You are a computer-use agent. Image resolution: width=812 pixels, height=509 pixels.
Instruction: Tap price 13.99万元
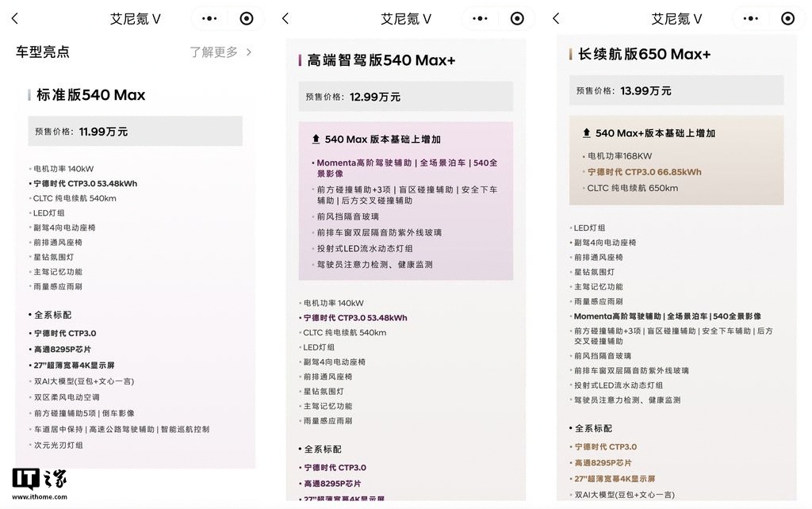(x=645, y=90)
